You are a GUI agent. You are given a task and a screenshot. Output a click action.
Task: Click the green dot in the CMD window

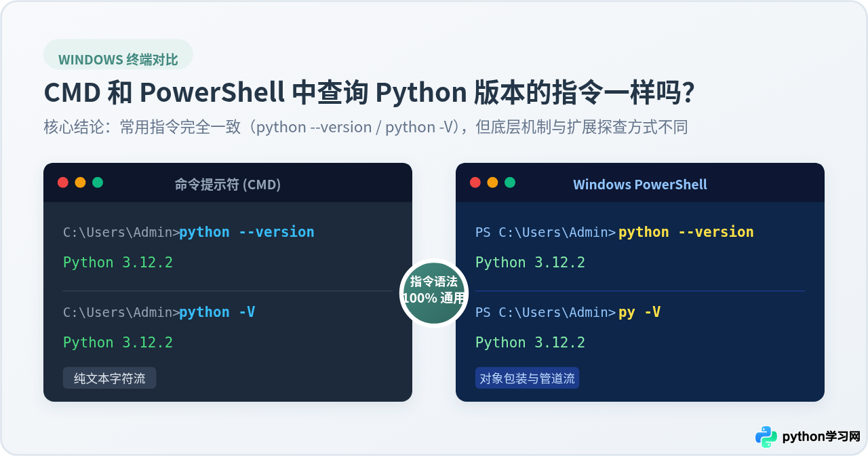(x=98, y=183)
